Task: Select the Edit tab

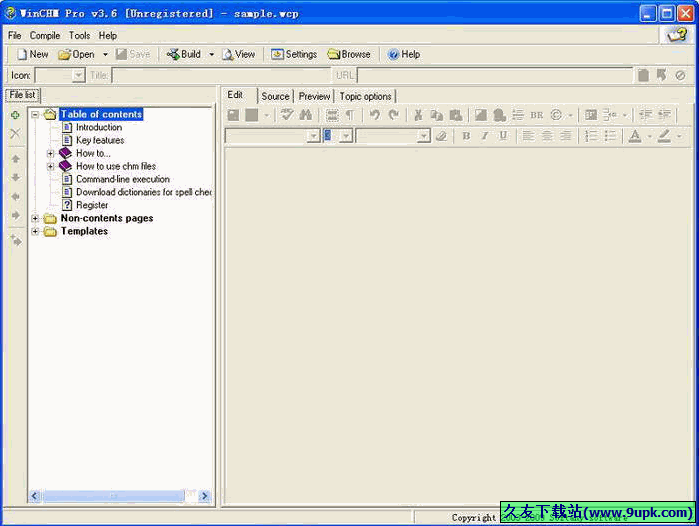Action: coord(235,95)
